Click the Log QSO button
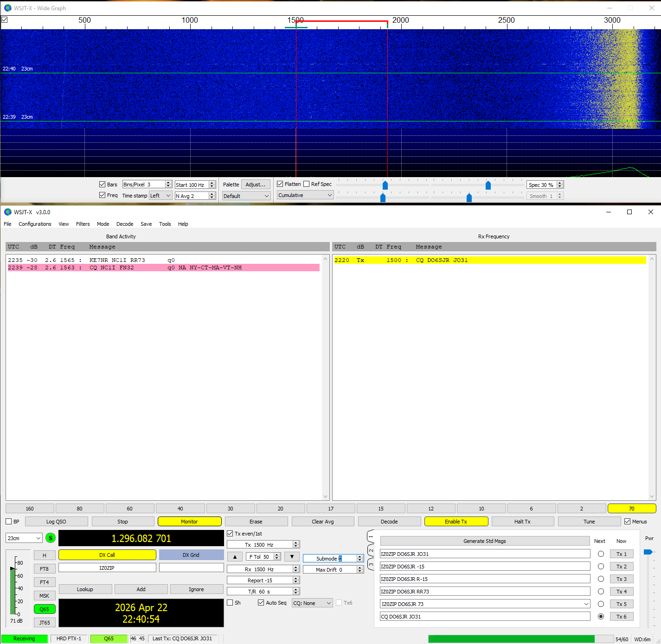 (56, 522)
